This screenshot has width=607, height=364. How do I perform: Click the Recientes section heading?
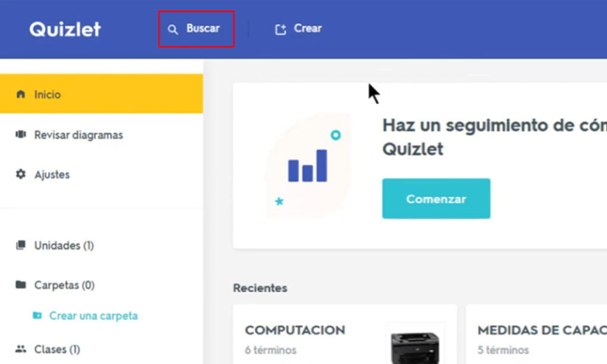(x=260, y=288)
